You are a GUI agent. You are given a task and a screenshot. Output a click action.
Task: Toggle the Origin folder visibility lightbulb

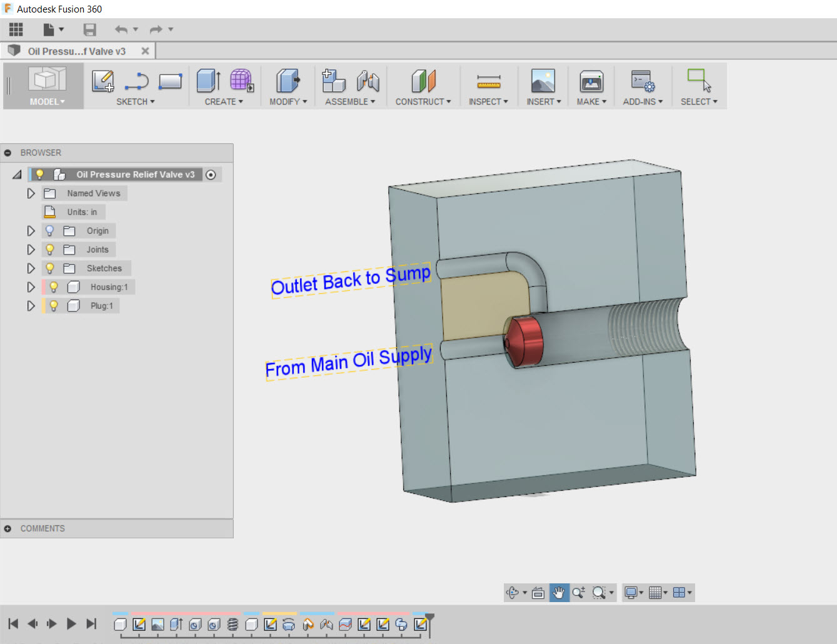50,230
